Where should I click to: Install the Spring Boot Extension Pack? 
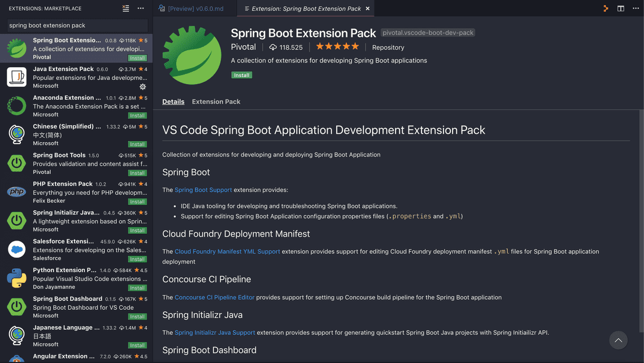[x=241, y=75]
